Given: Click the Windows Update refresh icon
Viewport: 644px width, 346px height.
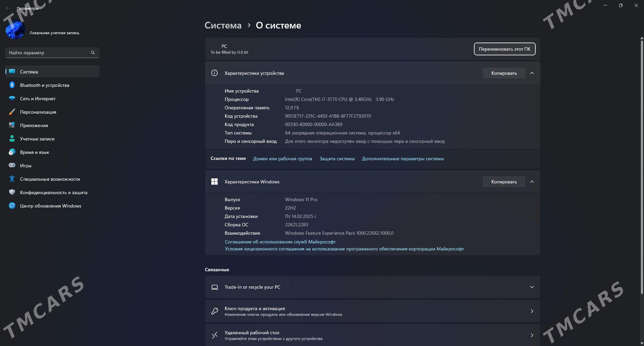Looking at the screenshot, I should (12, 206).
